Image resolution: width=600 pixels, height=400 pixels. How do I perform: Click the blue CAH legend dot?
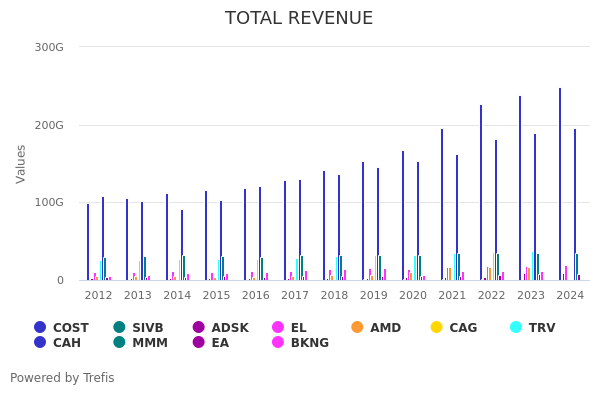point(40,343)
